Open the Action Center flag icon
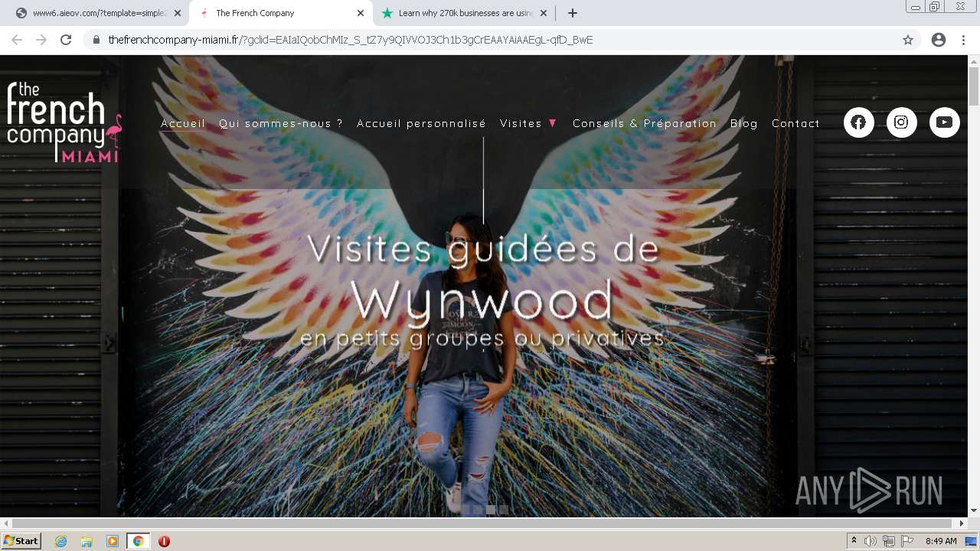Viewport: 980px width, 551px height. coord(907,541)
